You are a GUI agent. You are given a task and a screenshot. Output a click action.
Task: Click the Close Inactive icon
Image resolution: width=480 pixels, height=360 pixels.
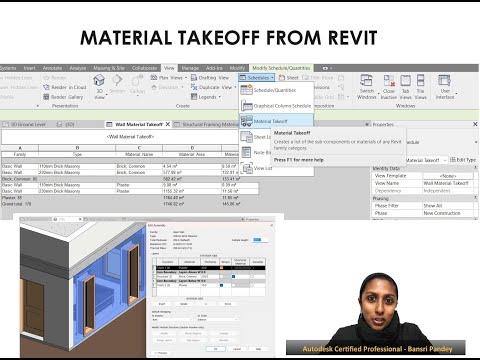pyautogui.click(x=389, y=81)
